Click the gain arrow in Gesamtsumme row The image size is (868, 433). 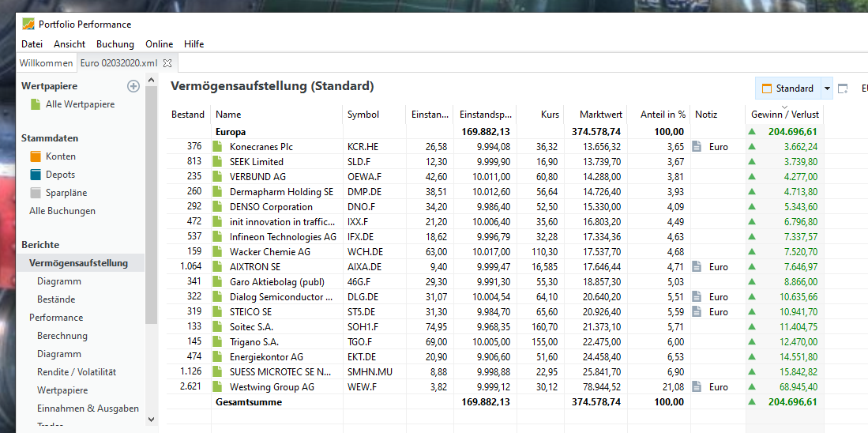tap(752, 402)
